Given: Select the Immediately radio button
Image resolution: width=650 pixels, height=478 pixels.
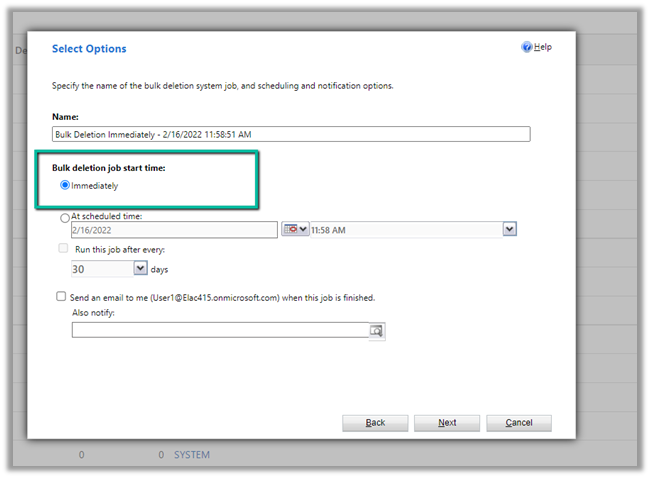Looking at the screenshot, I should click(65, 185).
